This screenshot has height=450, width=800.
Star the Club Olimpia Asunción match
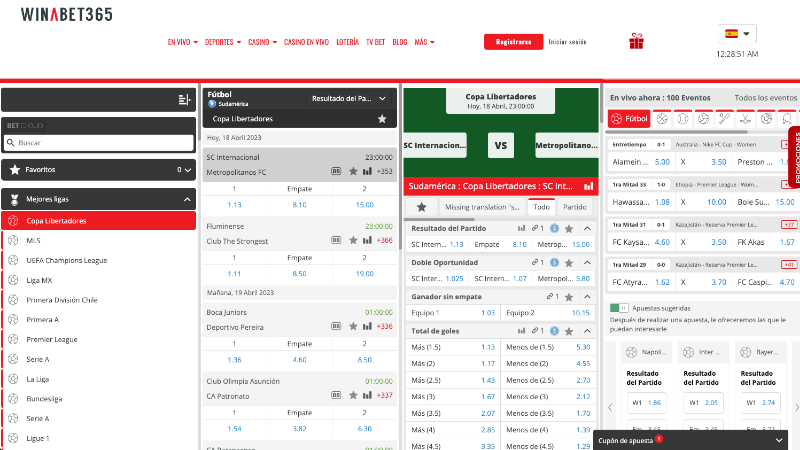click(353, 395)
